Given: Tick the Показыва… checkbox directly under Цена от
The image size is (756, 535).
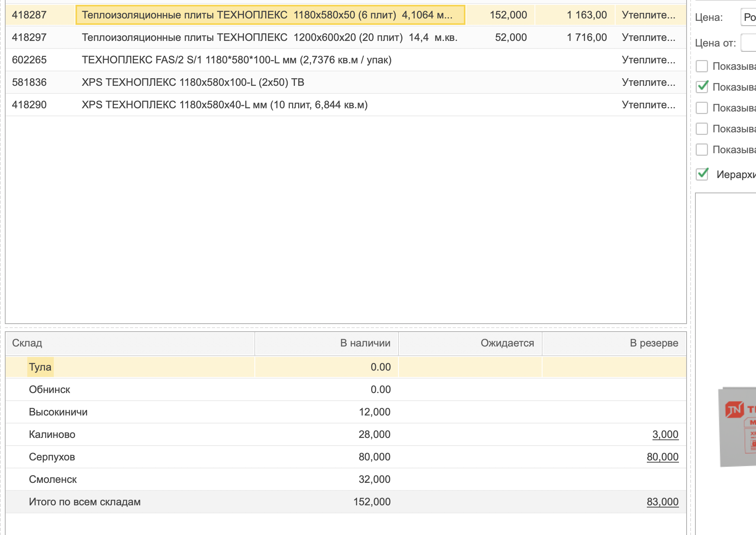Looking at the screenshot, I should (702, 66).
